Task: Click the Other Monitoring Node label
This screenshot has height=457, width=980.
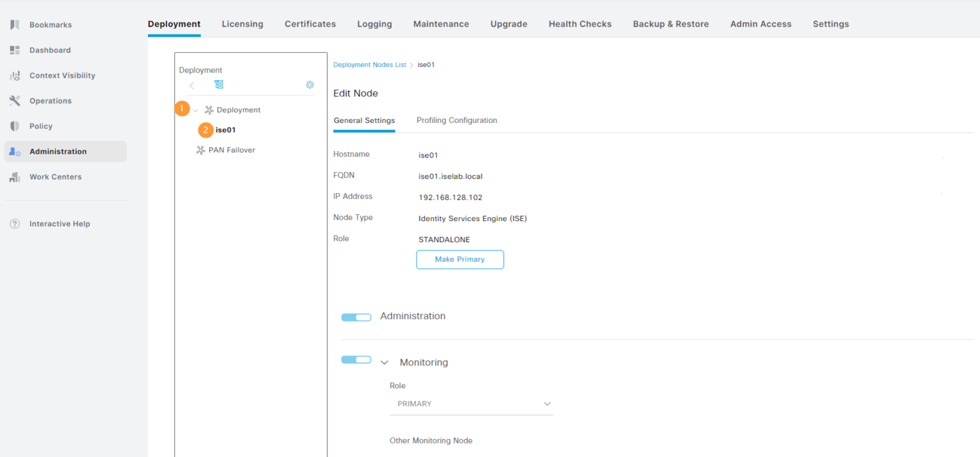Action: [x=431, y=440]
